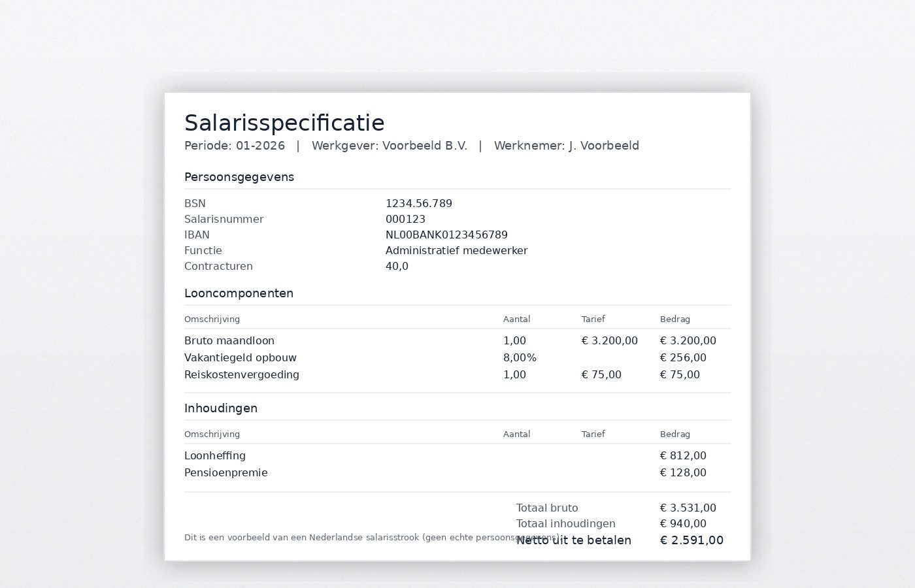Click the Pensioenpremie row
Image resolution: width=915 pixels, height=588 pixels.
[x=225, y=472]
